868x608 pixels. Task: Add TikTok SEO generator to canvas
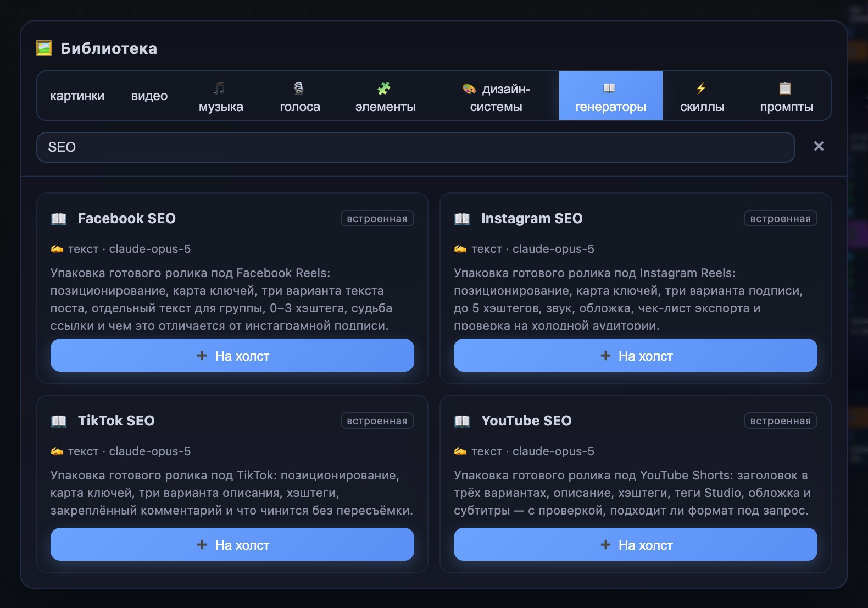[232, 544]
